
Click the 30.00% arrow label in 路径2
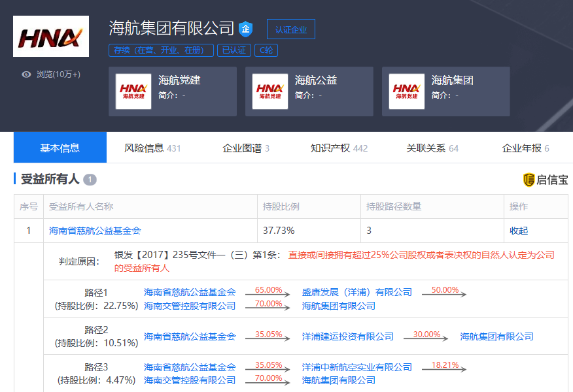427,335
